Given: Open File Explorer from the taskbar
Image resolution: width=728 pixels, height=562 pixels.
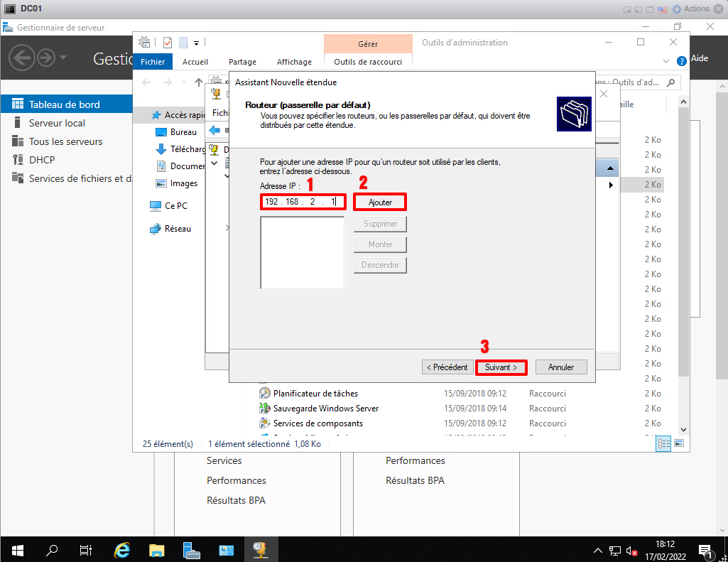Looking at the screenshot, I should [157, 550].
